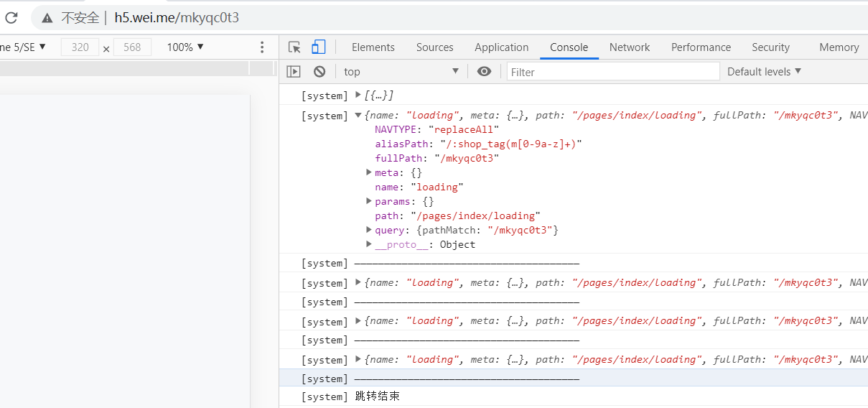Clear the console with the block icon
Screen dimensions: 868x408
[319, 71]
